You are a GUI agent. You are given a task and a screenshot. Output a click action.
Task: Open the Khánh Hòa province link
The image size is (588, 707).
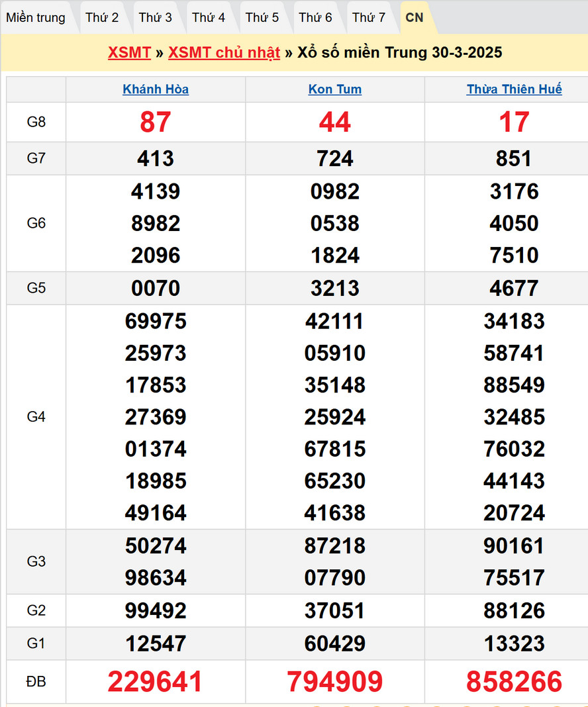(156, 89)
